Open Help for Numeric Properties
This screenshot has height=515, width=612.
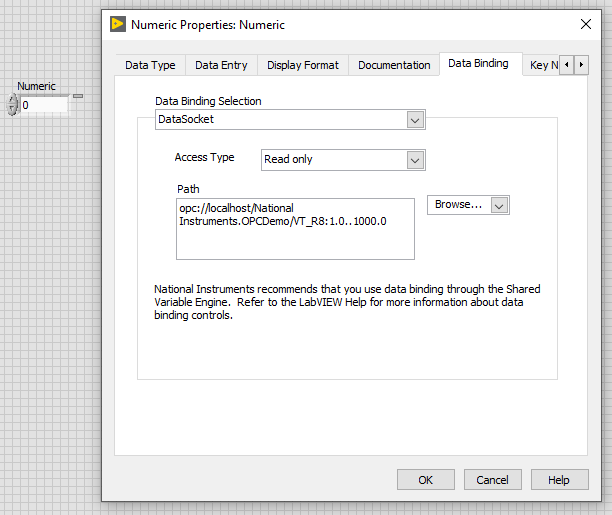[x=559, y=480]
